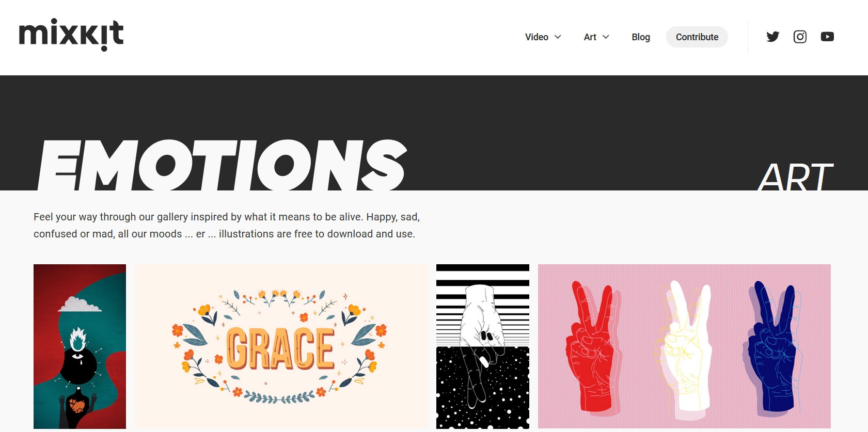Click the EMOTIONS heading
Image resolution: width=868 pixels, height=432 pixels.
pyautogui.click(x=223, y=165)
